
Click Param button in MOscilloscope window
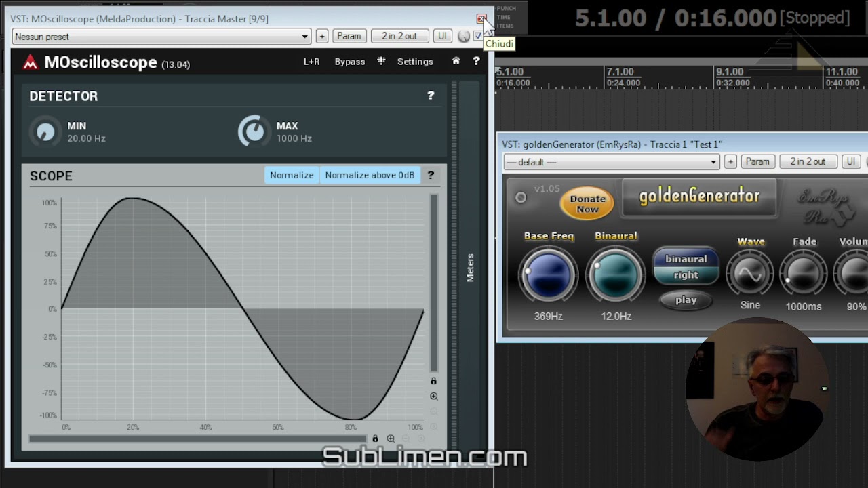(349, 36)
